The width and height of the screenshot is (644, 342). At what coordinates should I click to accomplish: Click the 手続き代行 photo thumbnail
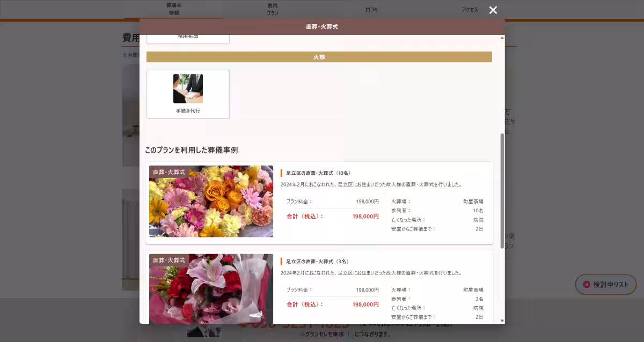[x=188, y=88]
